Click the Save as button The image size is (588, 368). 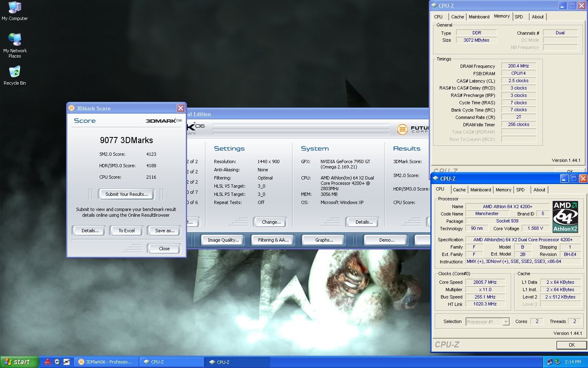click(x=165, y=231)
